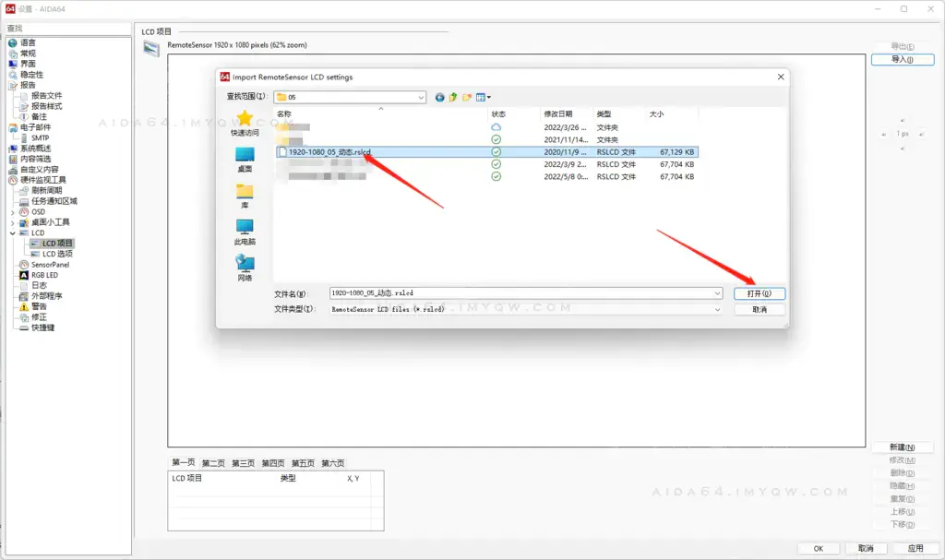This screenshot has width=945, height=560.
Task: Select the 快捷键 keyboard icon
Action: [x=24, y=328]
